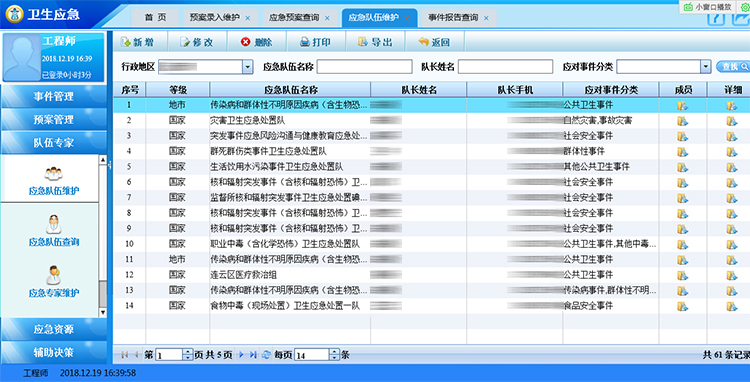The width and height of the screenshot is (750, 382).
Task: Select row 连云区医疗救治组
Action: coord(431,275)
